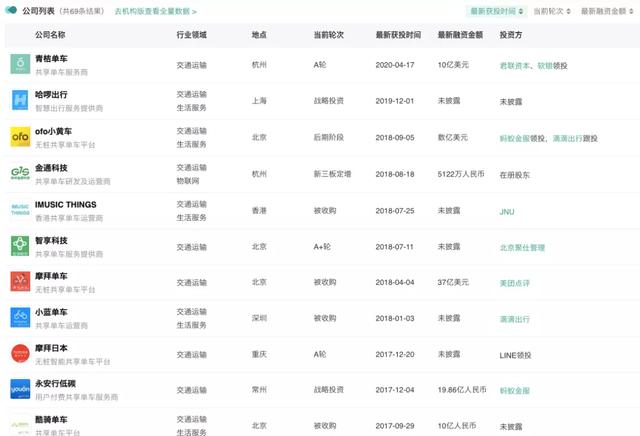
Task: Open company name 哈啰出行
Action: tap(51, 94)
